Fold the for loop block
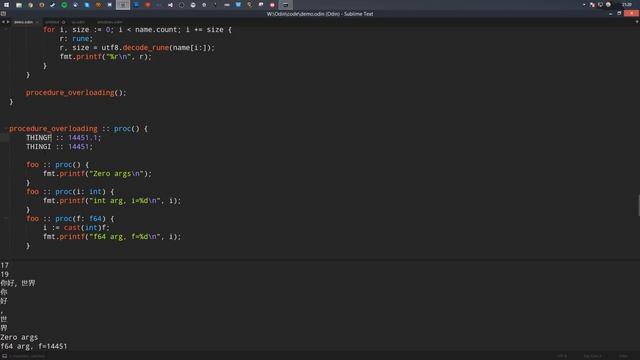Screen dimensions: 640x360 pos(5,29)
